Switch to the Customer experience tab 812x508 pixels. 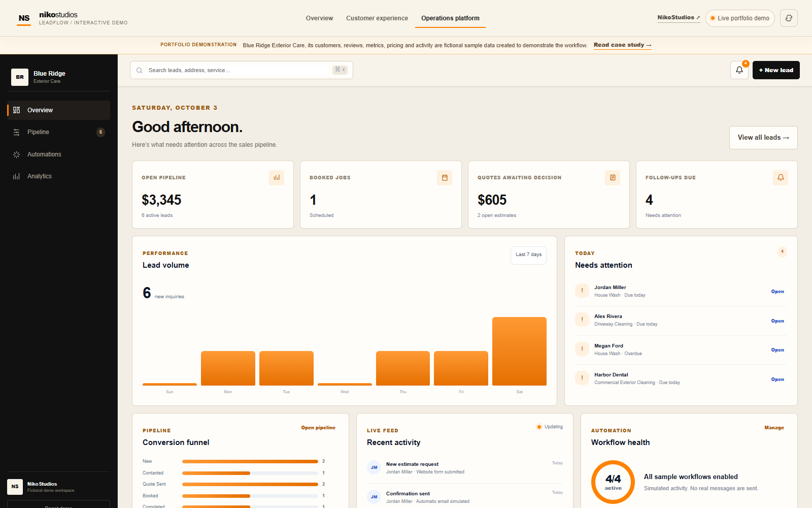[377, 18]
